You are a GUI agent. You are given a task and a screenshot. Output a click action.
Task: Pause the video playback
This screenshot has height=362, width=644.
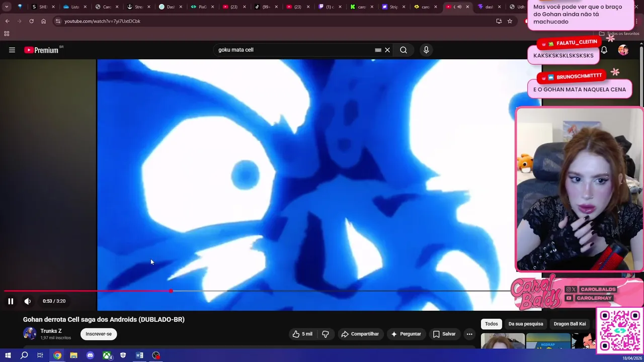click(x=11, y=301)
